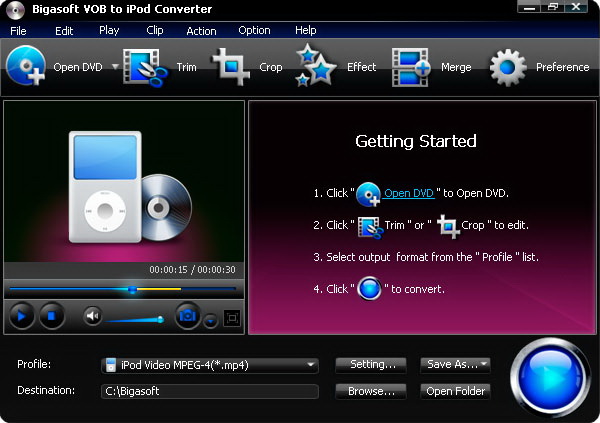600x423 pixels.
Task: Close the converter window
Action: 576,7
